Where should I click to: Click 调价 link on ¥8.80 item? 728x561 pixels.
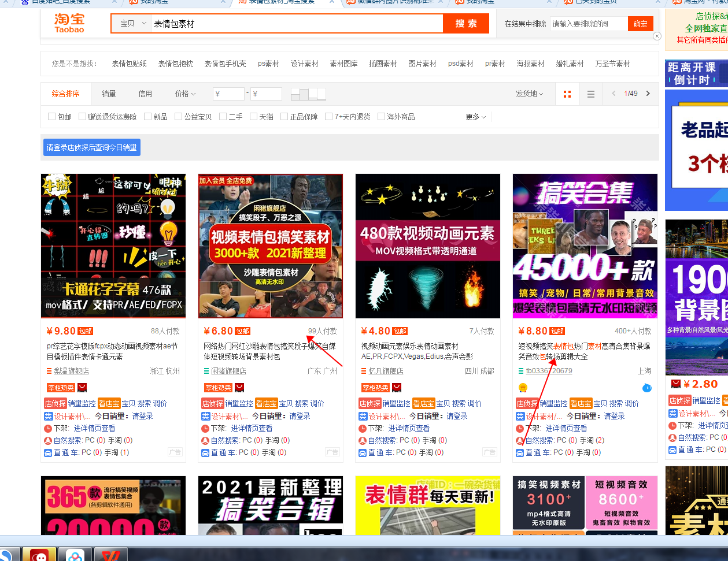(x=632, y=403)
